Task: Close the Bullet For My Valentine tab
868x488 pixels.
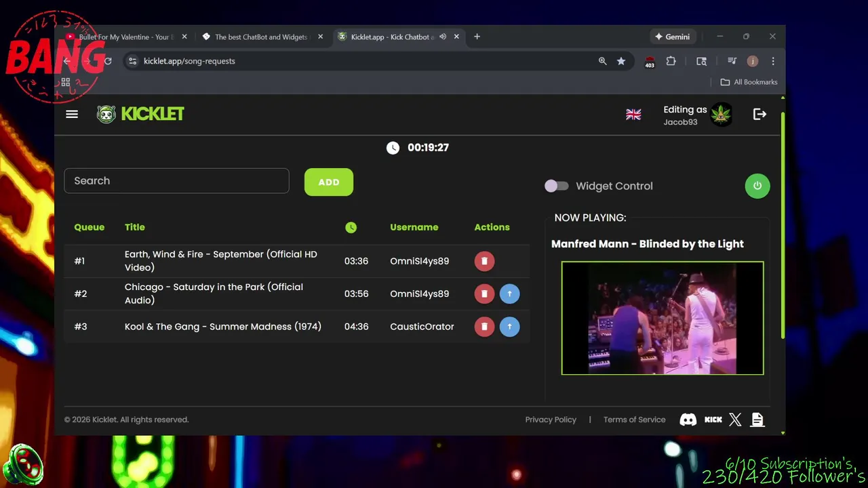Action: pos(184,37)
